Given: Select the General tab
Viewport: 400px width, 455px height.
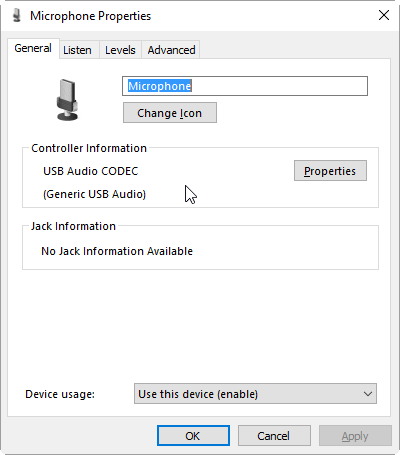Looking at the screenshot, I should click(x=33, y=48).
